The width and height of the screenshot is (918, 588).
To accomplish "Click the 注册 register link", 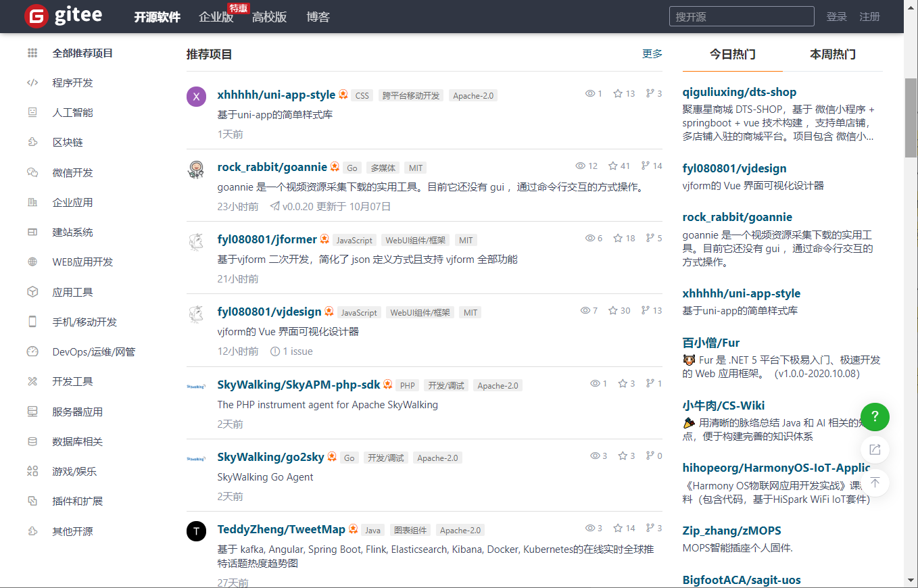I will (870, 16).
